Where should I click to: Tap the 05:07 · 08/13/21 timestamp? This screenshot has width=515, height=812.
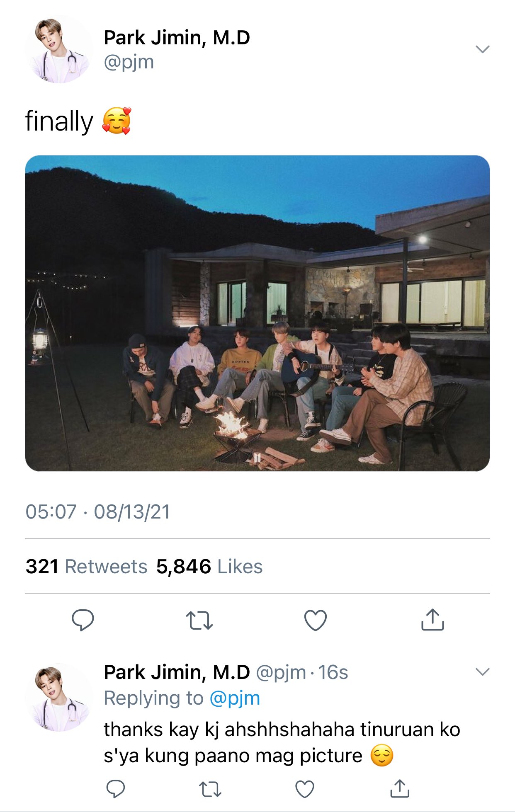click(98, 512)
